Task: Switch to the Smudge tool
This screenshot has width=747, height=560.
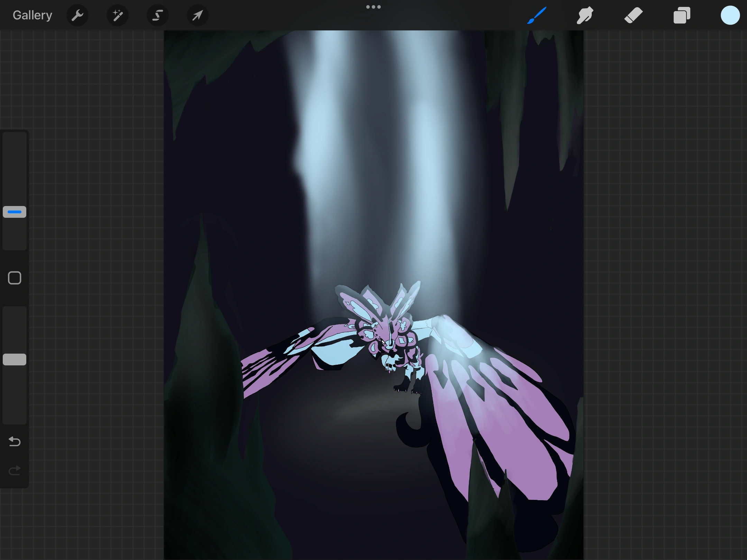Action: click(585, 15)
